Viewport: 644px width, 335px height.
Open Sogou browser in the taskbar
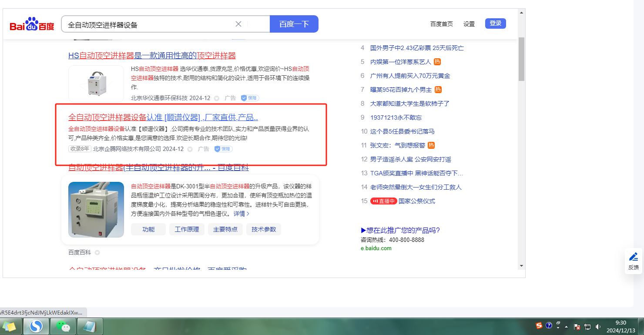[x=36, y=326]
